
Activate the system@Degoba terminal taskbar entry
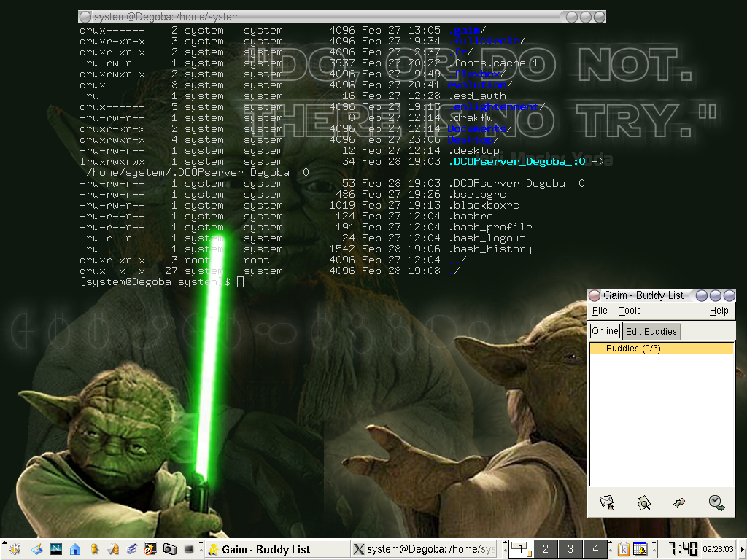(424, 549)
